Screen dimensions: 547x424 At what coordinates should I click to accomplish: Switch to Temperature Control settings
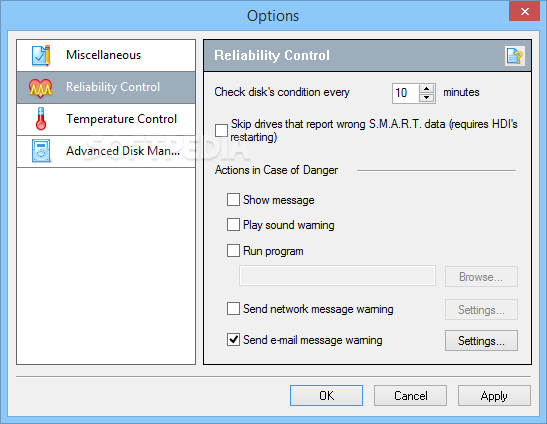tap(106, 119)
